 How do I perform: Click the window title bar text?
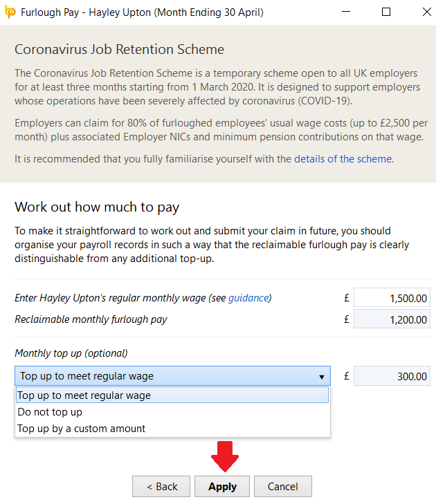(142, 12)
